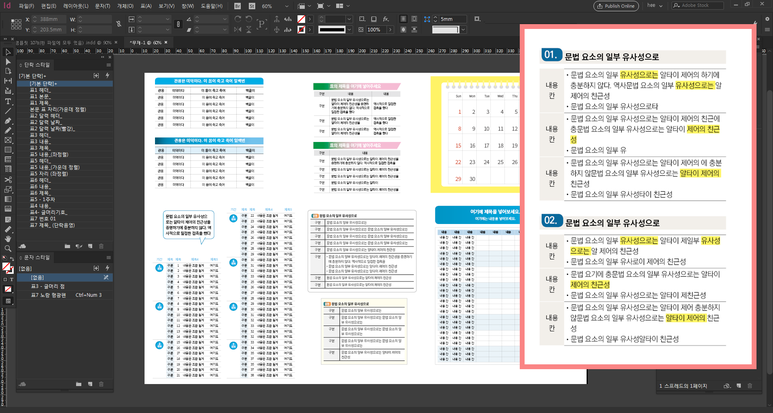Select the Note tool

(8, 219)
